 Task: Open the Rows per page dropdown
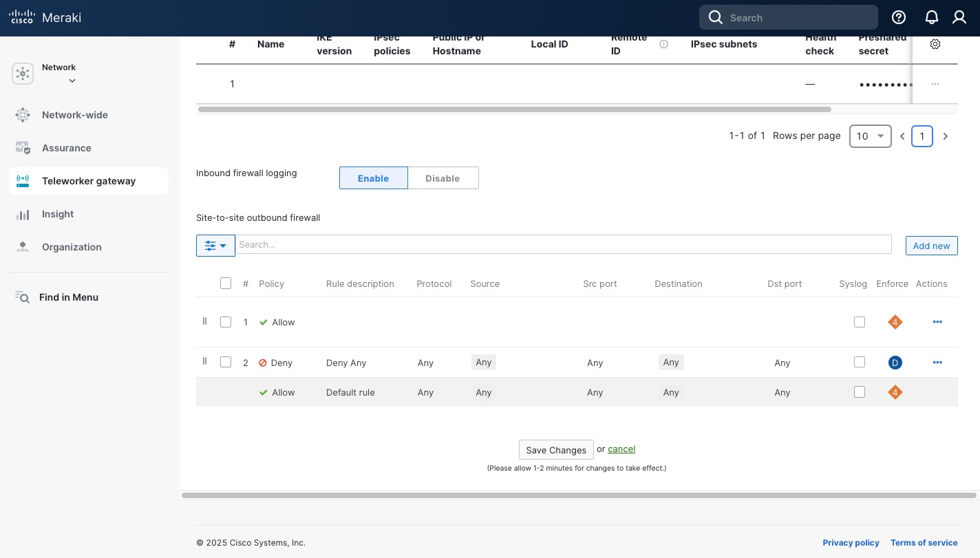point(870,136)
